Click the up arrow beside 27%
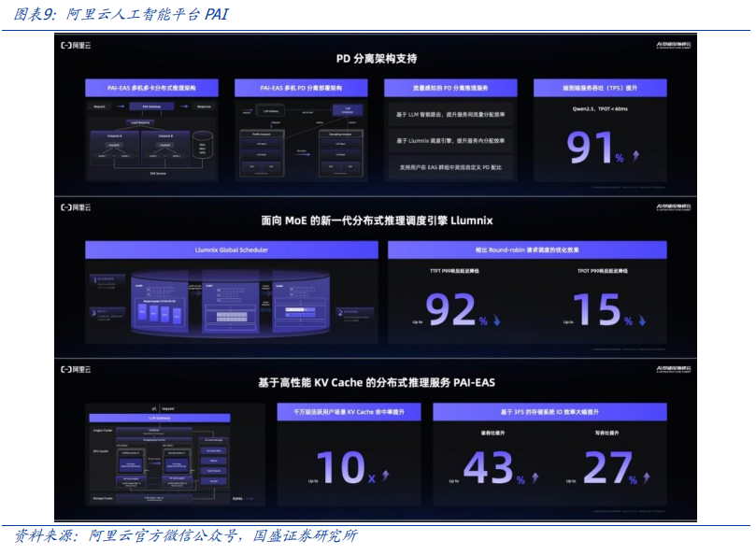Screen dimensions: 756x555 pyautogui.click(x=647, y=477)
